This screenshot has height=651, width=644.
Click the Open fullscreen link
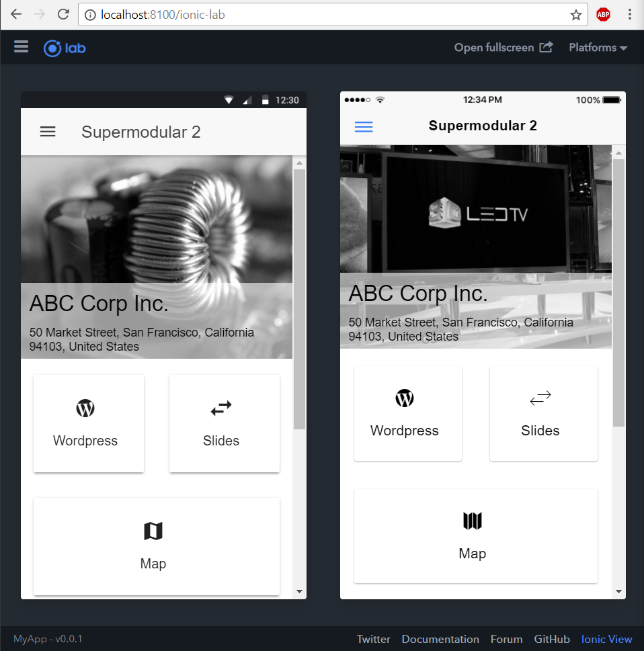pos(503,47)
